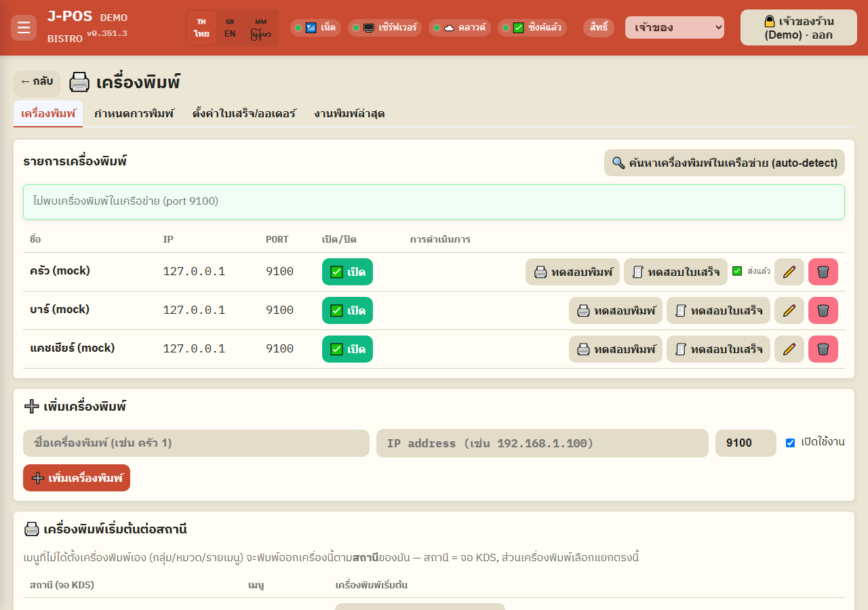Open the กำหนดการพิมพ์ tab

click(x=134, y=113)
